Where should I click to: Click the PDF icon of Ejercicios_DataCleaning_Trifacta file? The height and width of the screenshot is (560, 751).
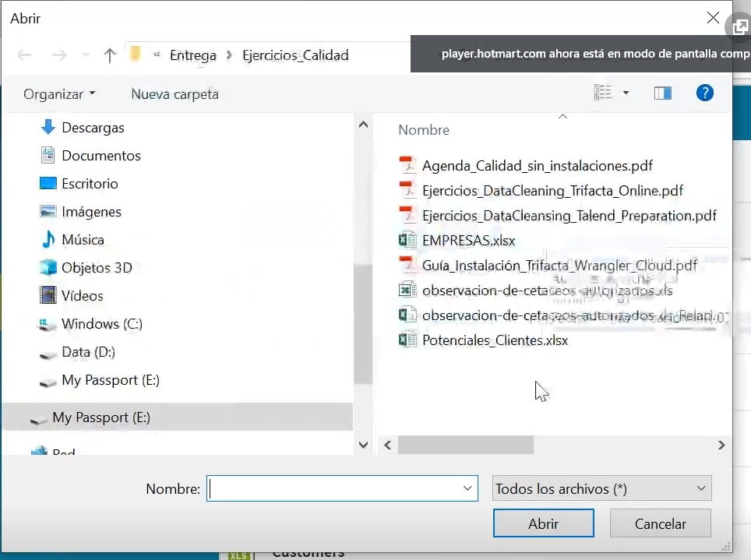coord(407,190)
